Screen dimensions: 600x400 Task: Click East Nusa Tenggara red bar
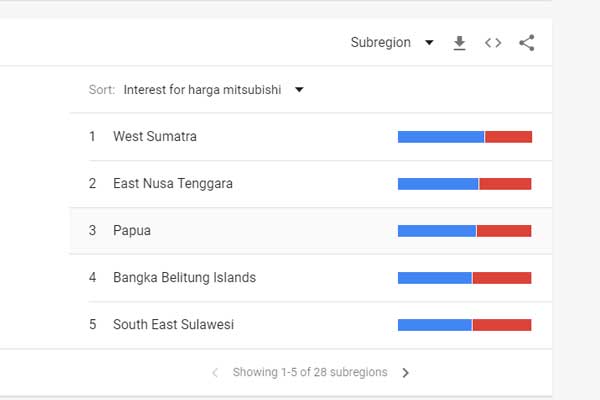pos(505,184)
